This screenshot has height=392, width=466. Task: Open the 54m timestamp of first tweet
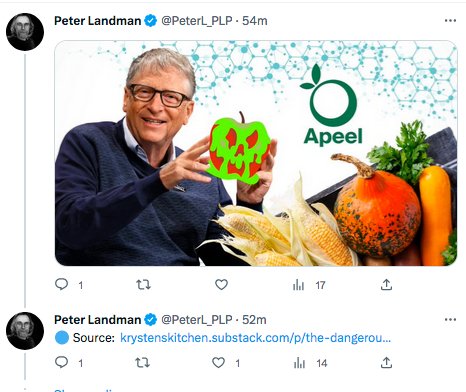coord(255,21)
